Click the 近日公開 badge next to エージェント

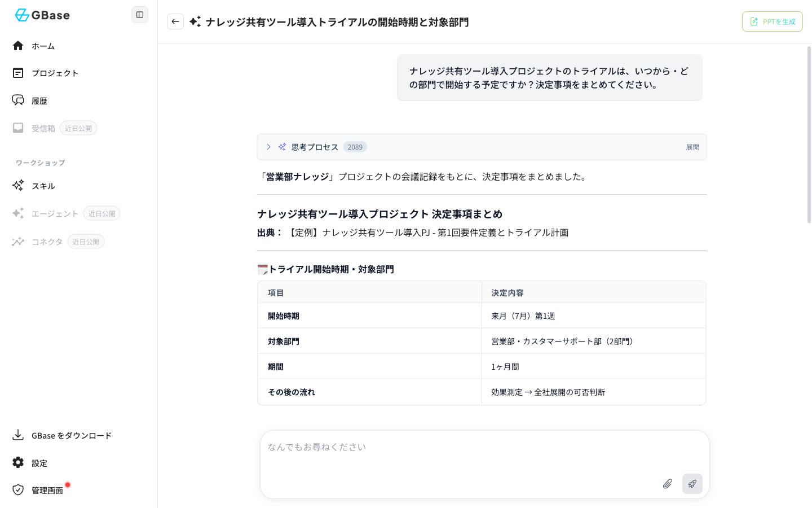pyautogui.click(x=101, y=213)
